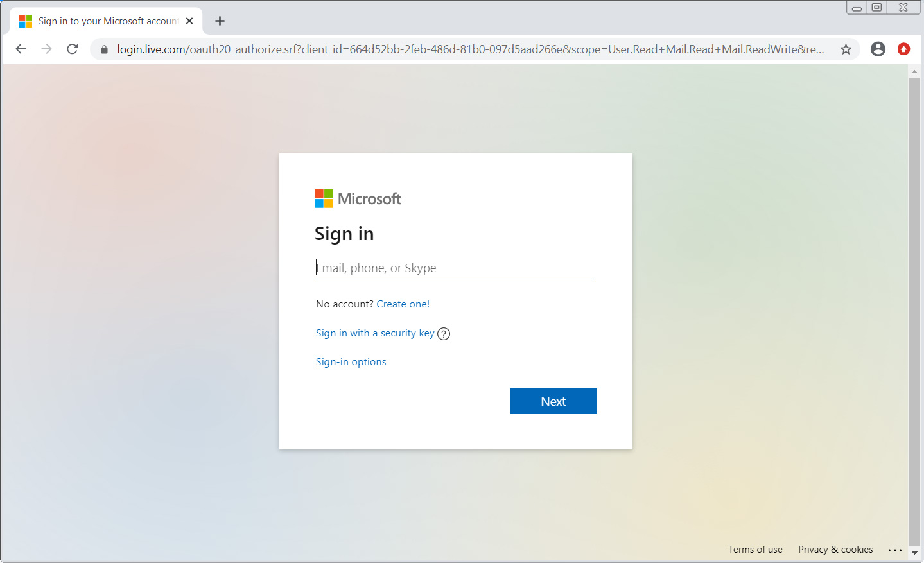The image size is (924, 563).
Task: Click the scrollbar up arrow
Action: point(914,71)
